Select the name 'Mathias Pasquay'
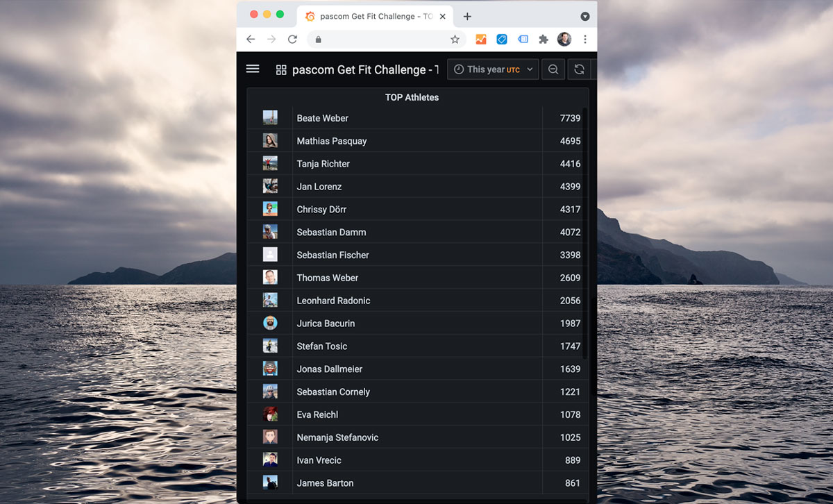The height and width of the screenshot is (504, 833). (332, 141)
